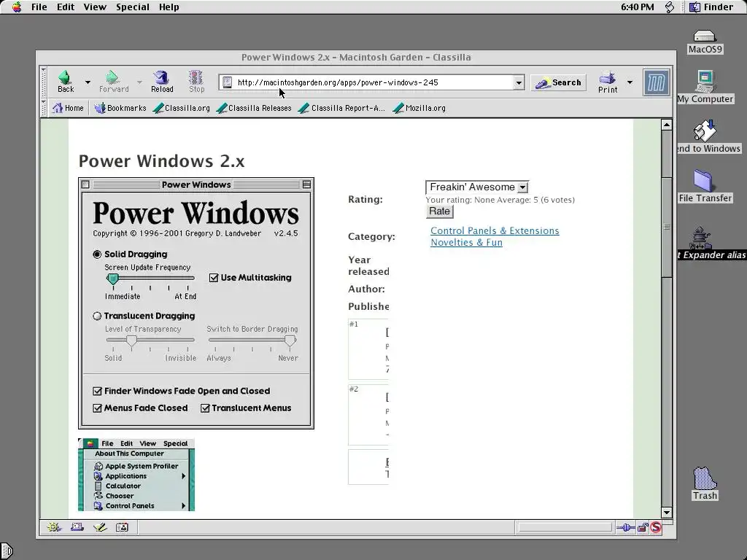Open Address Book from the component bar
Image resolution: width=747 pixels, height=560 pixels.
click(x=122, y=527)
